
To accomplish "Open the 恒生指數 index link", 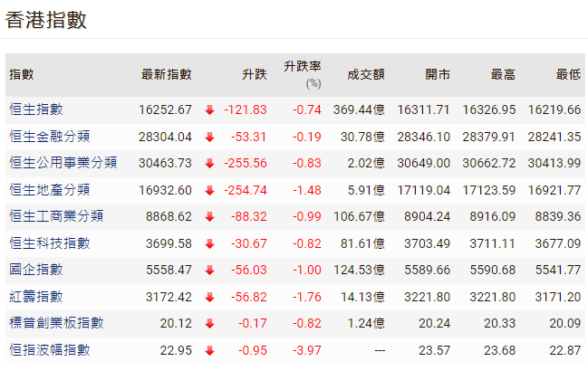I will 36,109.
